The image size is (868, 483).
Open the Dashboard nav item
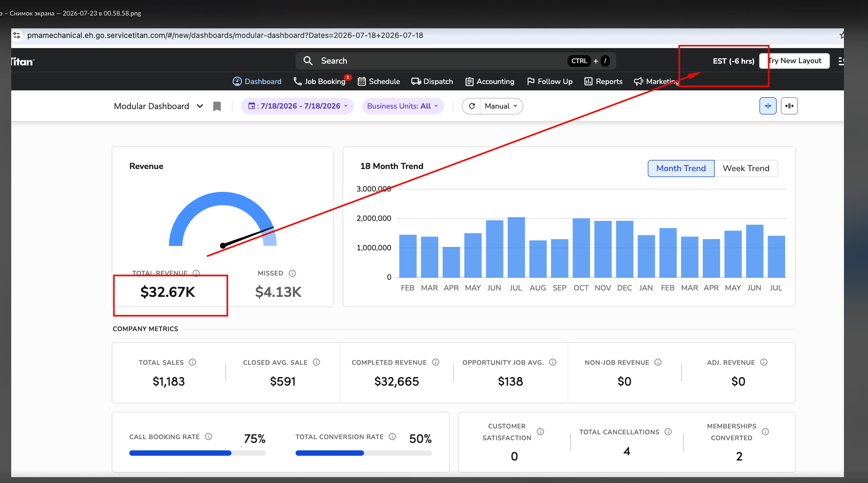257,81
